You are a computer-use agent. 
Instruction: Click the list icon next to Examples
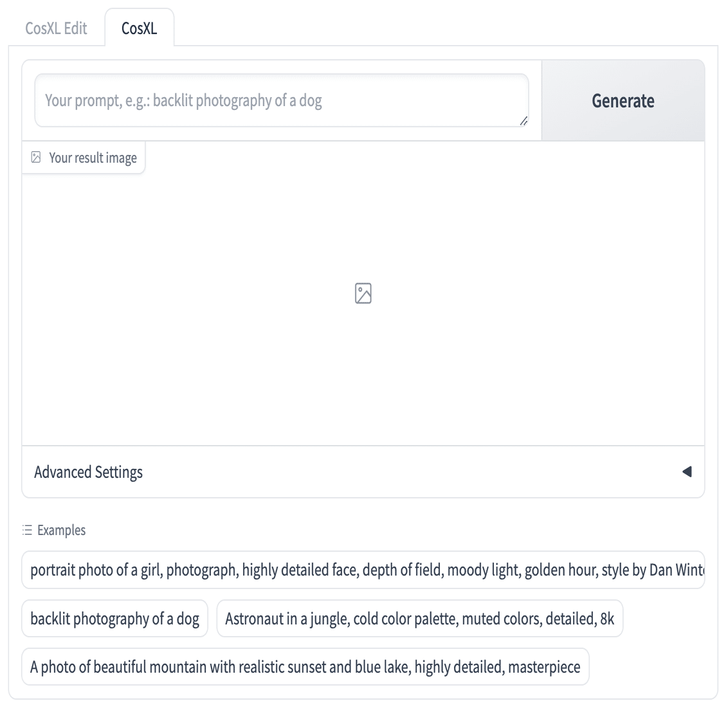tap(27, 531)
